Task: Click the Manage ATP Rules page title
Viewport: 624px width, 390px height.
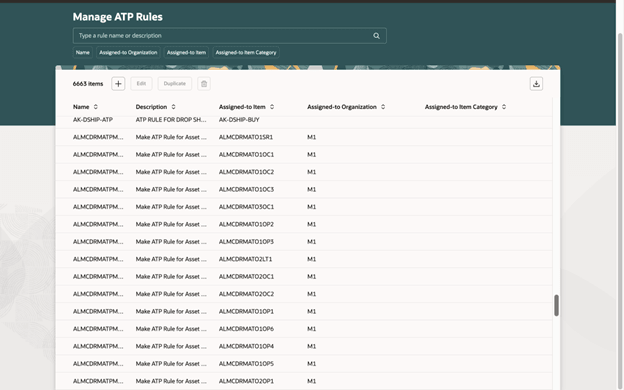Action: click(x=117, y=17)
